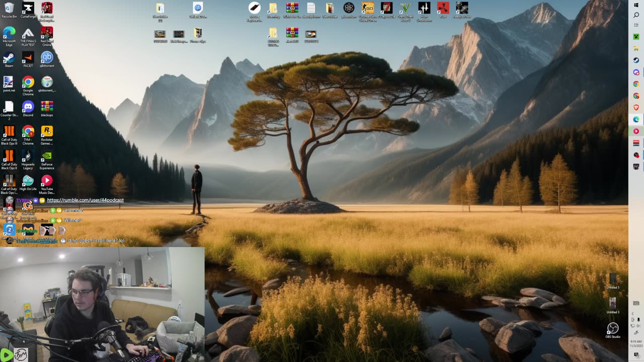Screen dimensions: 644x362
Task: Select the Grand Theft Auto V shortcut
Action: tap(406, 12)
